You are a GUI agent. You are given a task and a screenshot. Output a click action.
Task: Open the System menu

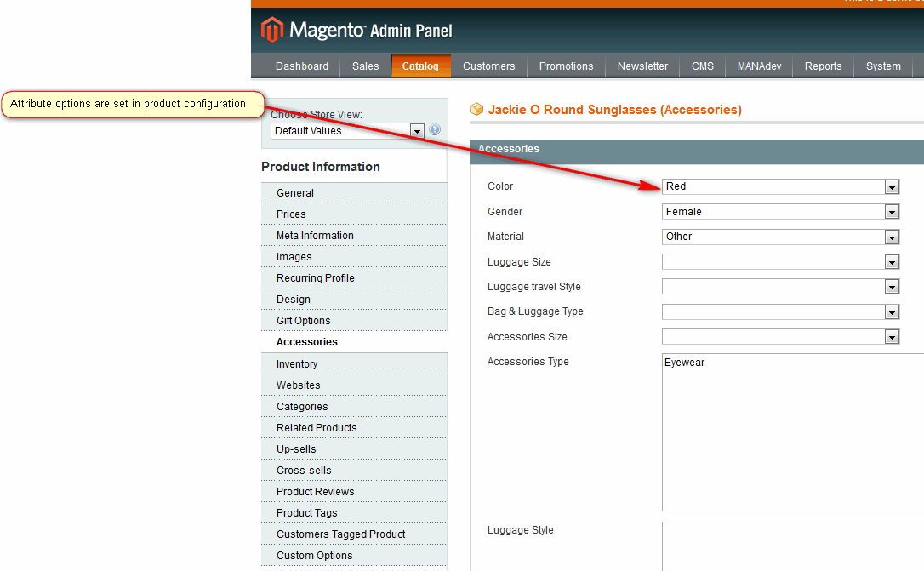883,66
